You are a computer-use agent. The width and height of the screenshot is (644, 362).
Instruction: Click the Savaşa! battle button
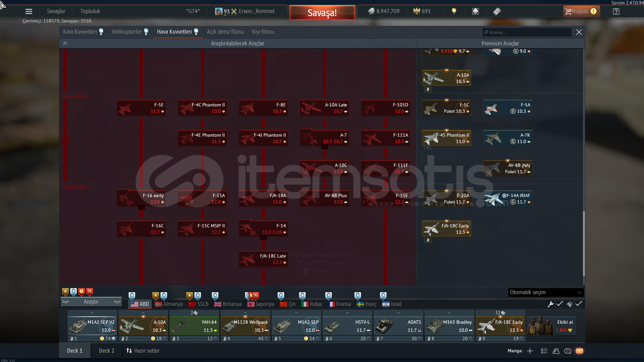(x=322, y=13)
